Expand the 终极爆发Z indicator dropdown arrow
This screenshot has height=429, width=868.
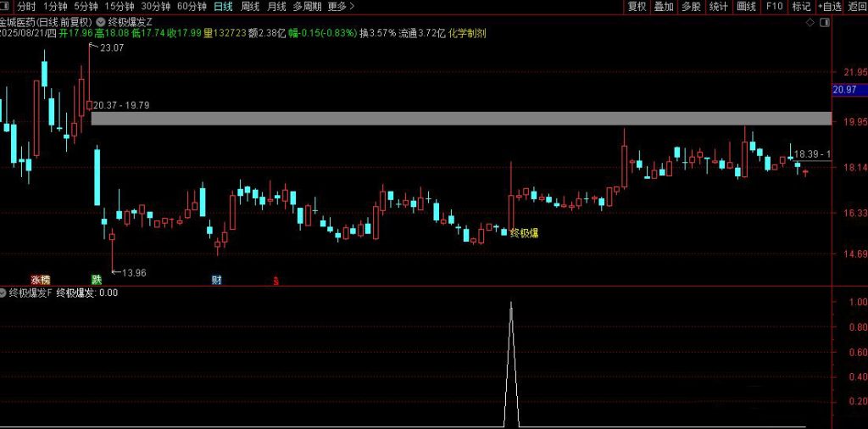[103, 20]
